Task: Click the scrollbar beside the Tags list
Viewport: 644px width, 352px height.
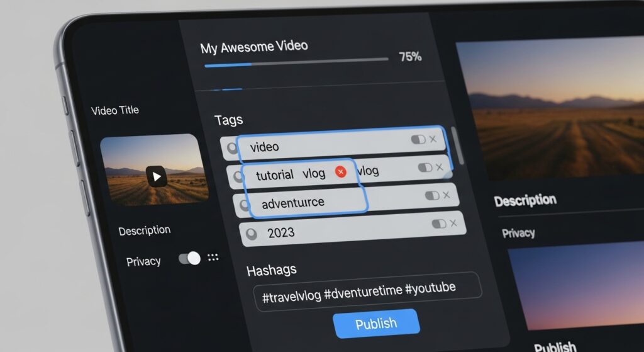Action: point(461,146)
